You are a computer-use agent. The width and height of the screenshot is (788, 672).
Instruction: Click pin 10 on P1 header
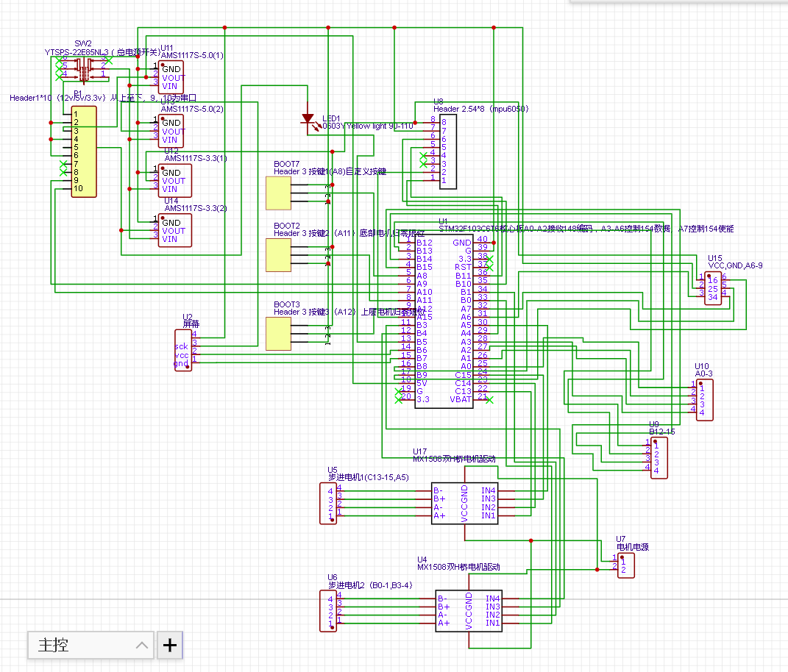point(78,188)
